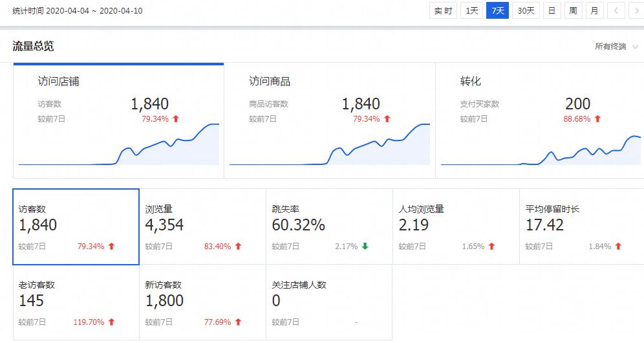Select the 转化 overview tab
This screenshot has height=343, width=644.
coord(540,120)
